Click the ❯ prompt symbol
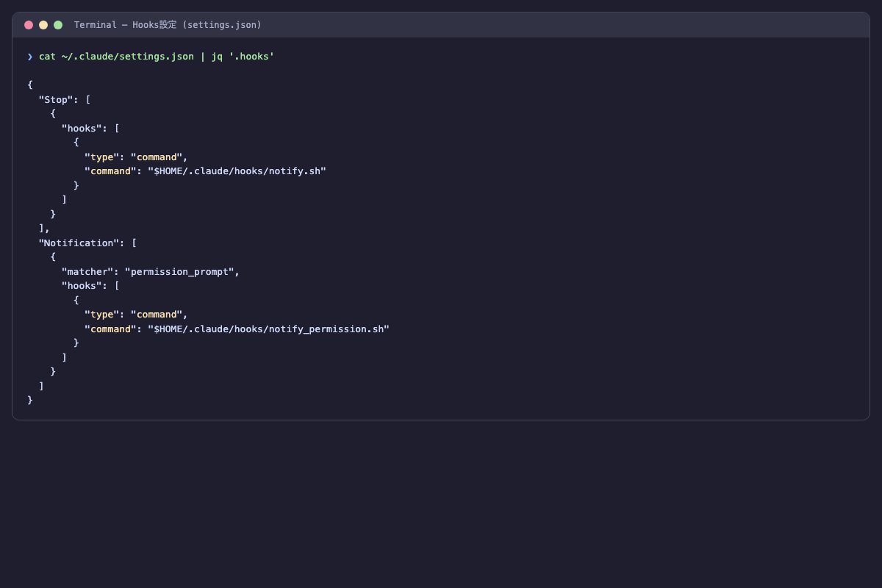882x588 pixels. tap(30, 57)
